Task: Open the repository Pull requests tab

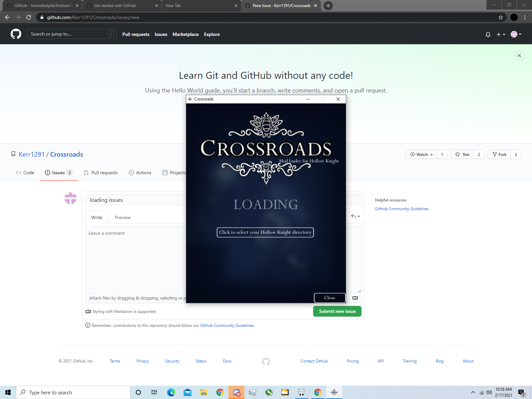Action: 100,173
